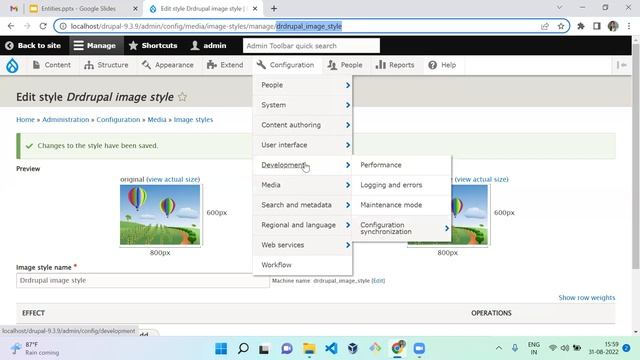Switch to Chrome in the taskbar

(397, 348)
